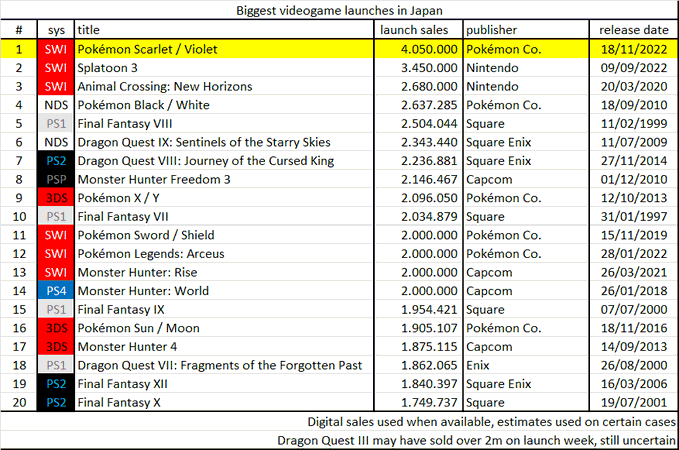Select the release date 31/01/1997
679x450 pixels.
click(634, 217)
